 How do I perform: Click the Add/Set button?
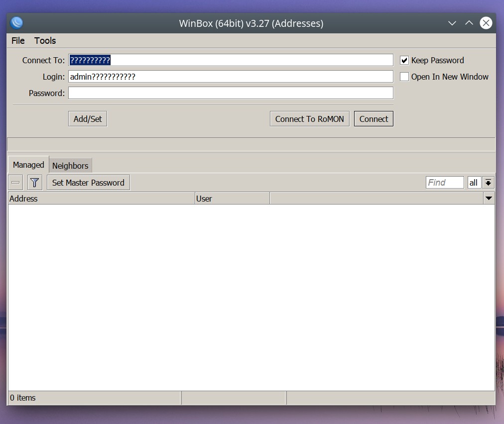(88, 119)
